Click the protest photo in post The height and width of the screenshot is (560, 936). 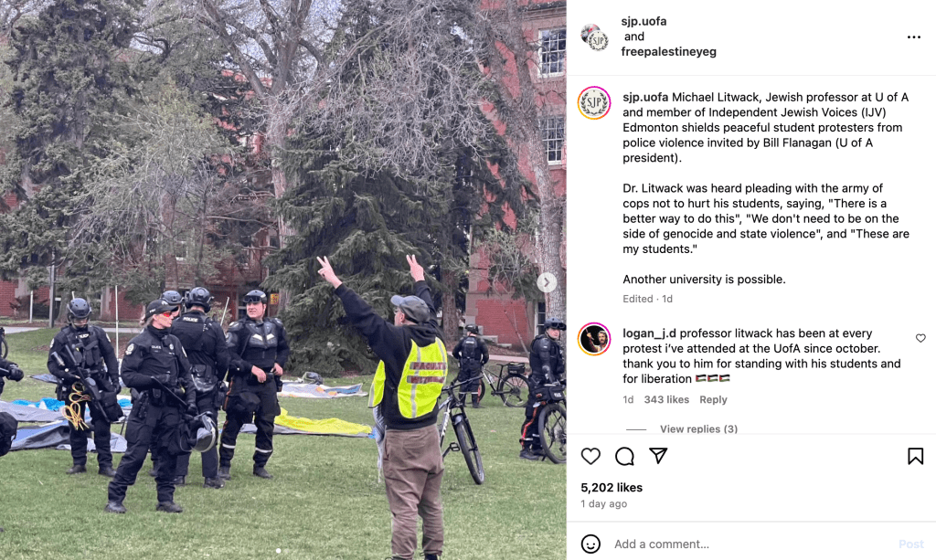[x=283, y=280]
